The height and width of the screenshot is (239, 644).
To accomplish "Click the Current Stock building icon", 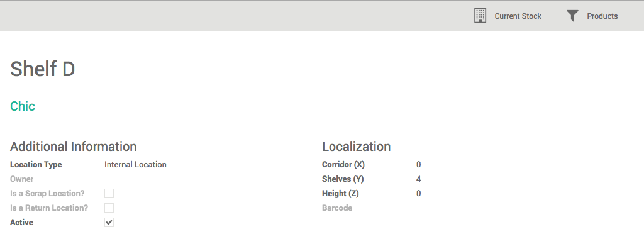I will click(x=480, y=16).
